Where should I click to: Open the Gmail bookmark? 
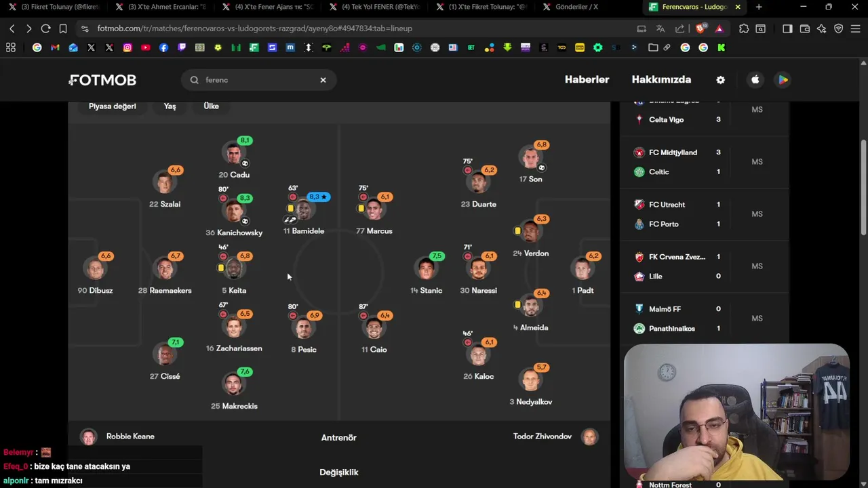pyautogui.click(x=55, y=47)
